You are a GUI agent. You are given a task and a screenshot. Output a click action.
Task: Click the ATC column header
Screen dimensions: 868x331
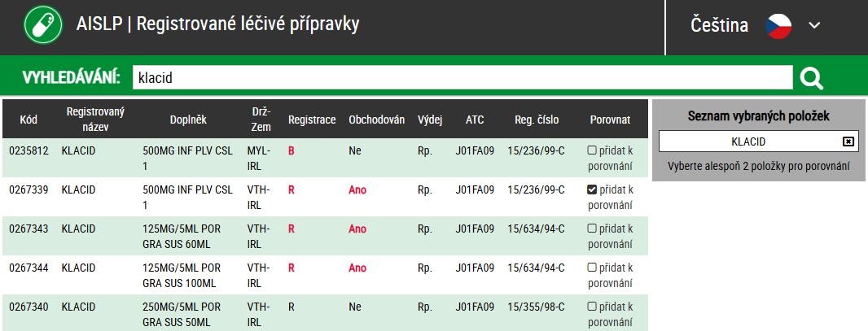coord(475,120)
